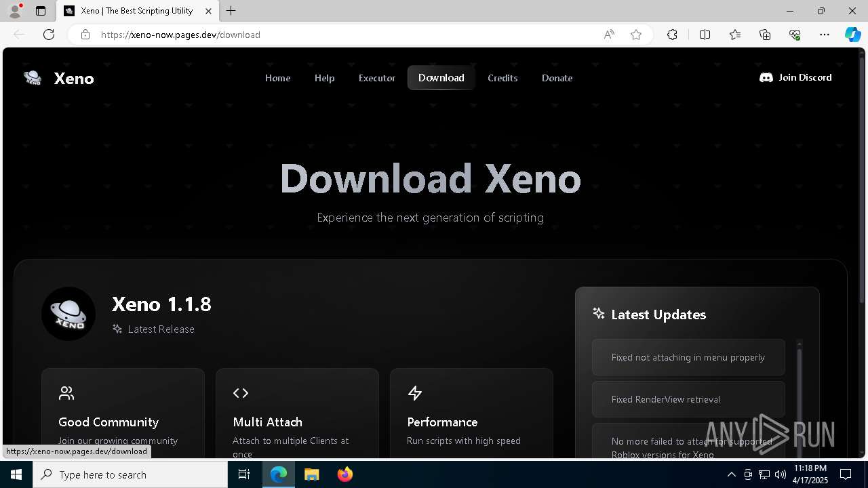Select the 'Fixed not attaching in menu properly' update

coord(688,357)
